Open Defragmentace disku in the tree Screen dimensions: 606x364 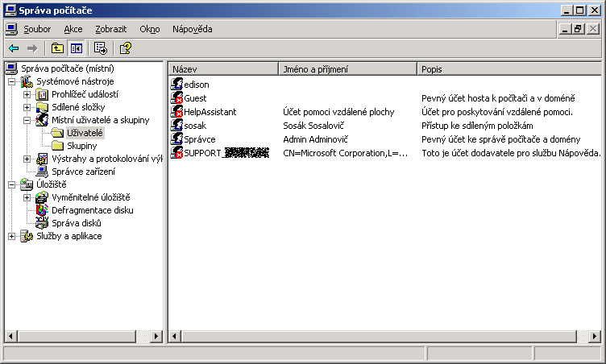[92, 210]
